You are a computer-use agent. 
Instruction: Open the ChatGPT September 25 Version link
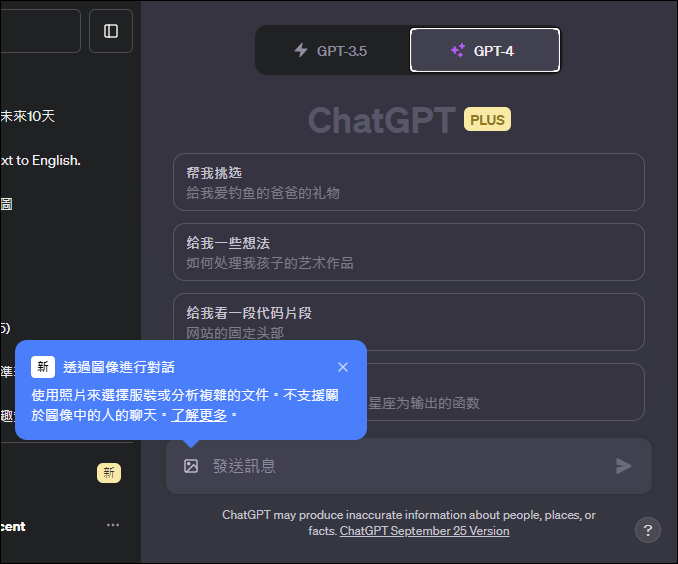[424, 531]
